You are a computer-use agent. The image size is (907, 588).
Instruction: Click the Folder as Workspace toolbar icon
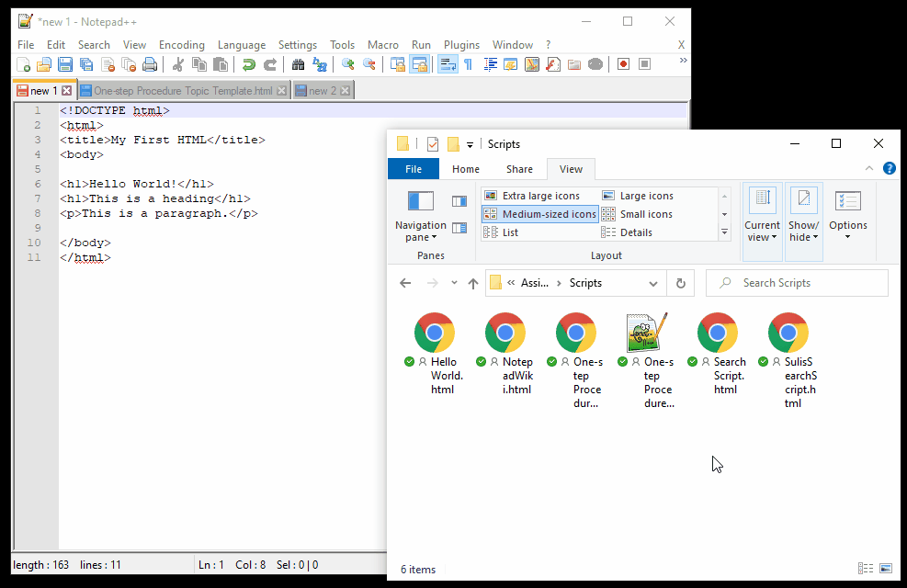point(574,64)
